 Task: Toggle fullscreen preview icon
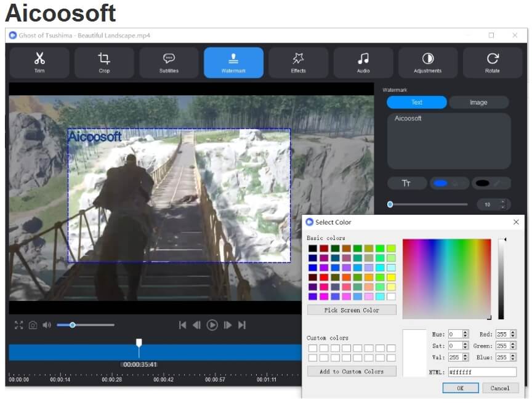19,325
